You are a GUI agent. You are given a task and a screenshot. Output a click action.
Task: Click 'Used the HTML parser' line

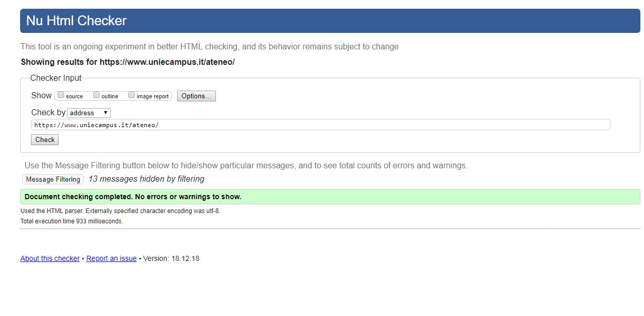[120, 211]
